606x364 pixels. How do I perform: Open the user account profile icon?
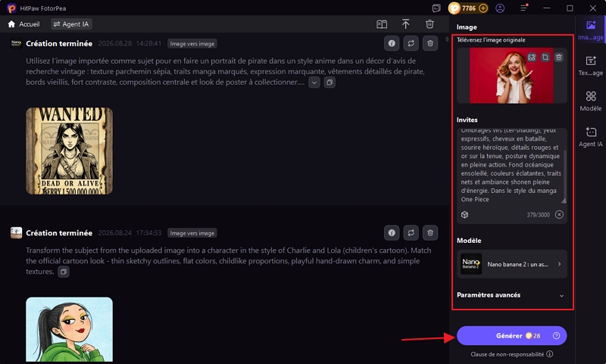[x=500, y=8]
